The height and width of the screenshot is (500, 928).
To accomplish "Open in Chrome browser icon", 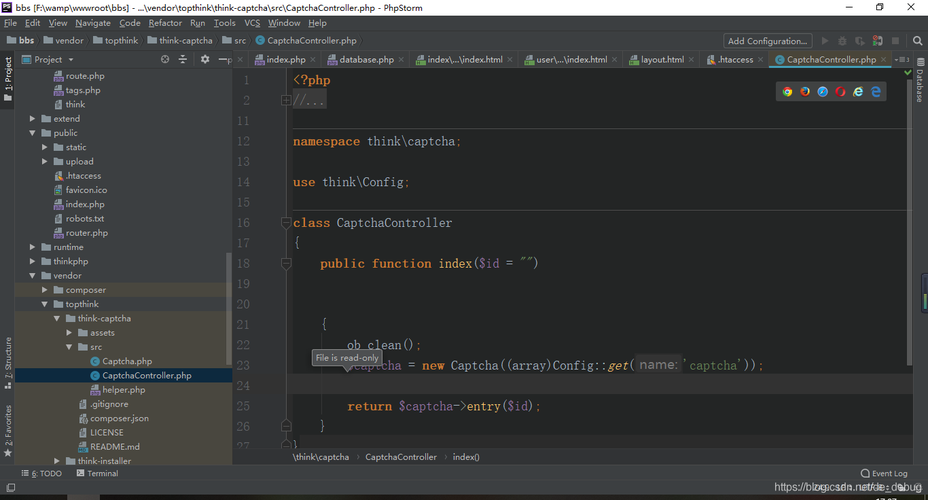I will [x=787, y=92].
